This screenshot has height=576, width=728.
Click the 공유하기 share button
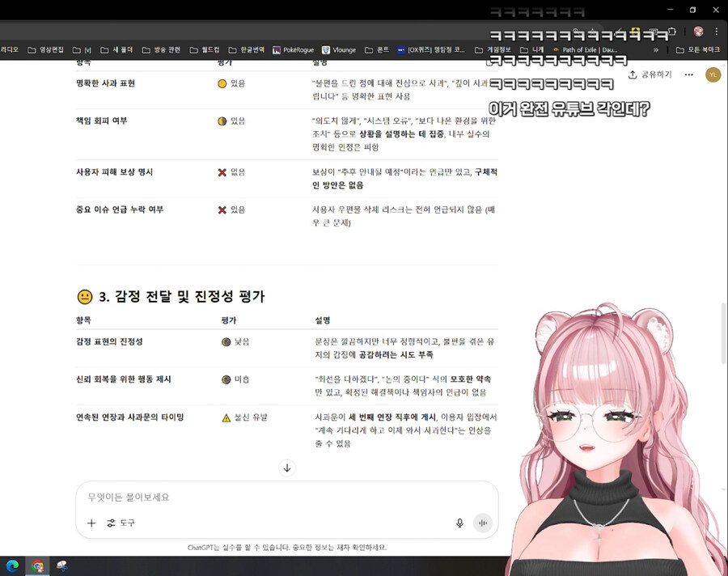650,74
